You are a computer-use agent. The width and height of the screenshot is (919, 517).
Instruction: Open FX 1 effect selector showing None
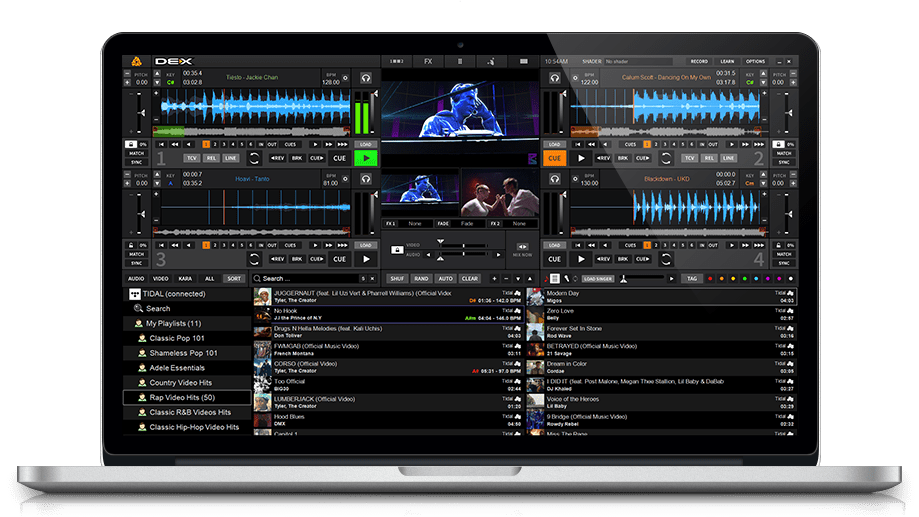pos(415,223)
